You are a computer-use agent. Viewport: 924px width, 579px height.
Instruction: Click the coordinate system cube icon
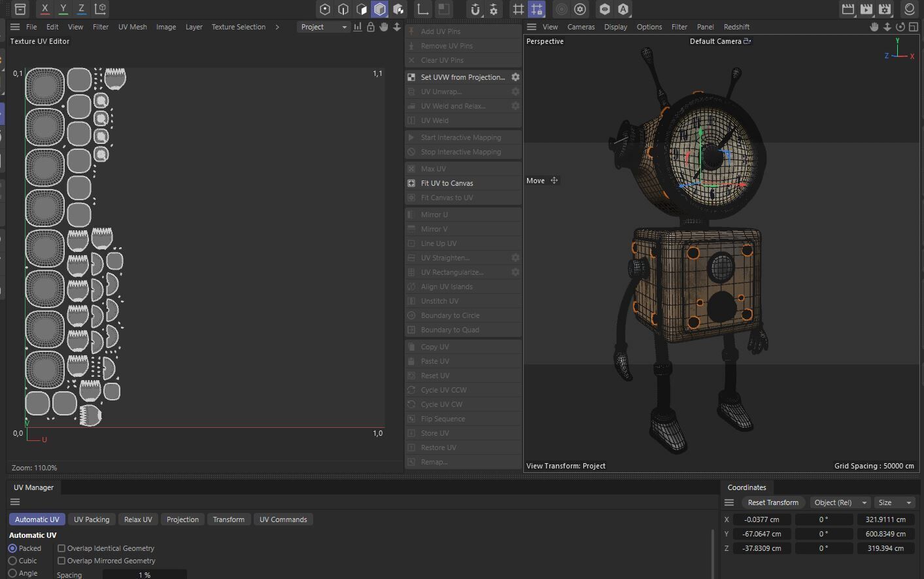coord(100,9)
